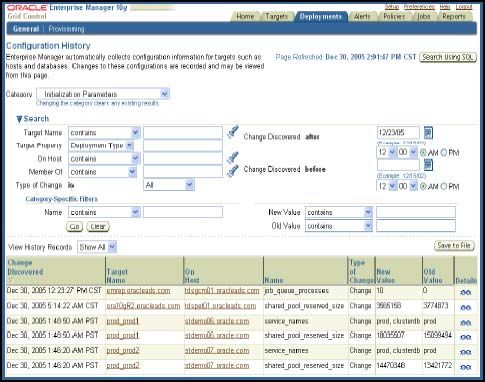Click the category-specific Name text field
Image resolution: width=485 pixels, height=382 pixels.
pyautogui.click(x=183, y=212)
